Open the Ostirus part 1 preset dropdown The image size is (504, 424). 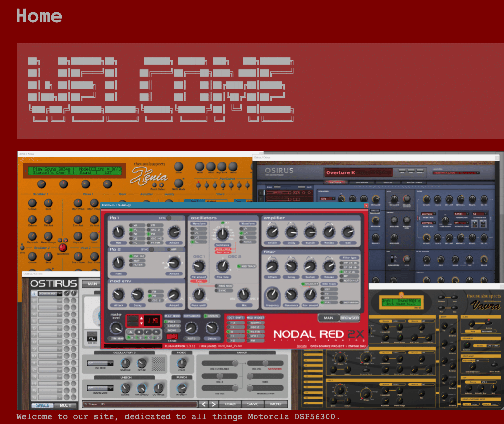(x=50, y=293)
